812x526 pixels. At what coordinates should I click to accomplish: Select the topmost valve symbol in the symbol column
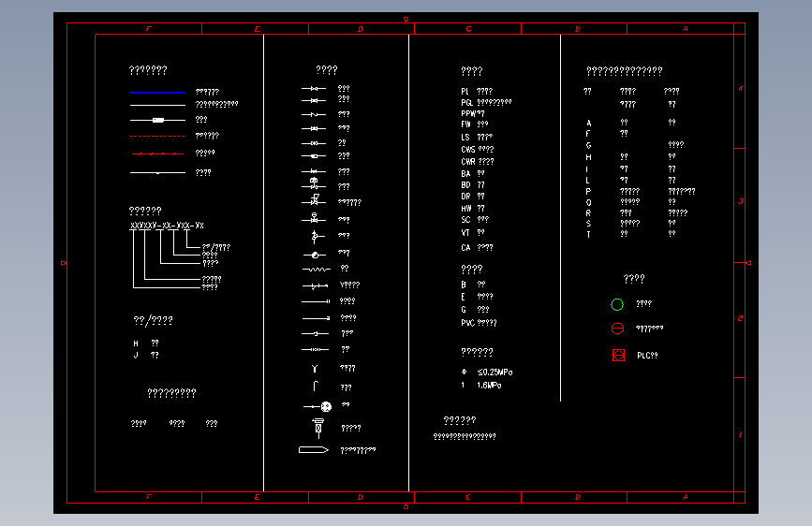point(314,89)
